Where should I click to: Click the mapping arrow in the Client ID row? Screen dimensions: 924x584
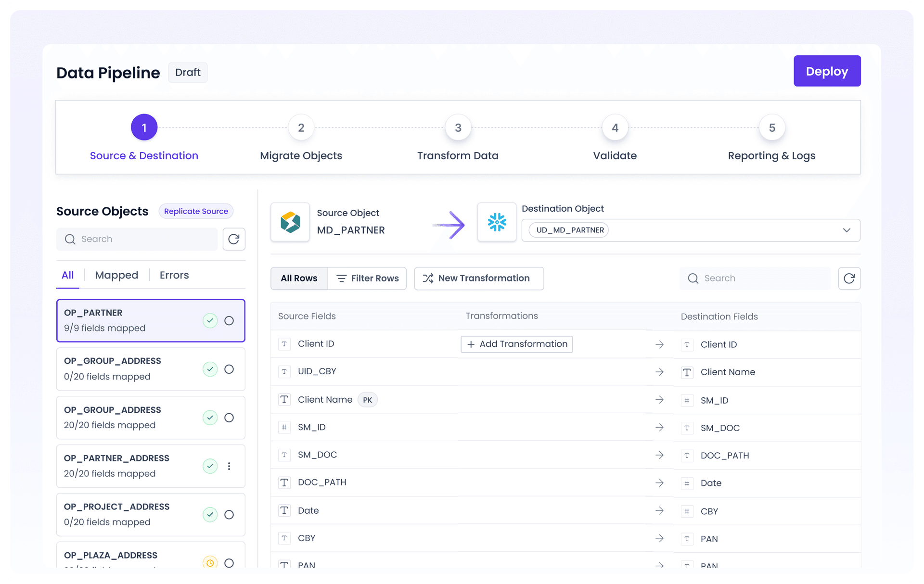tap(659, 344)
